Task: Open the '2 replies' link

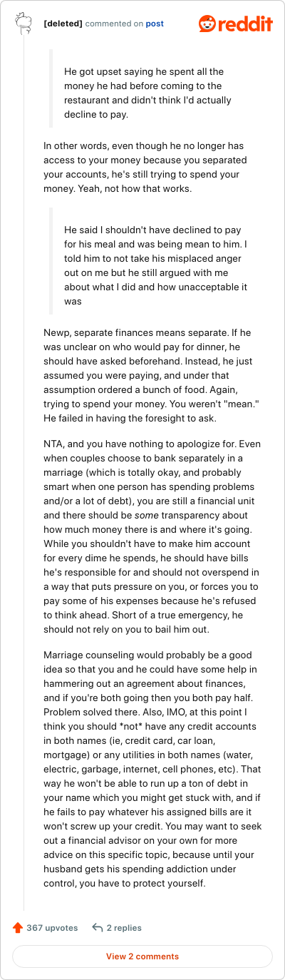Action: (x=124, y=928)
